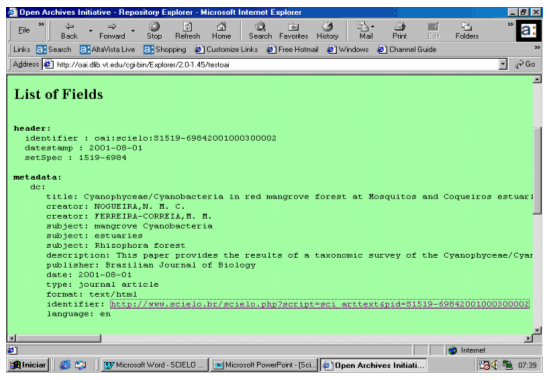The image size is (549, 380).
Task: Click the 07:39 clock in tray
Action: [527, 365]
